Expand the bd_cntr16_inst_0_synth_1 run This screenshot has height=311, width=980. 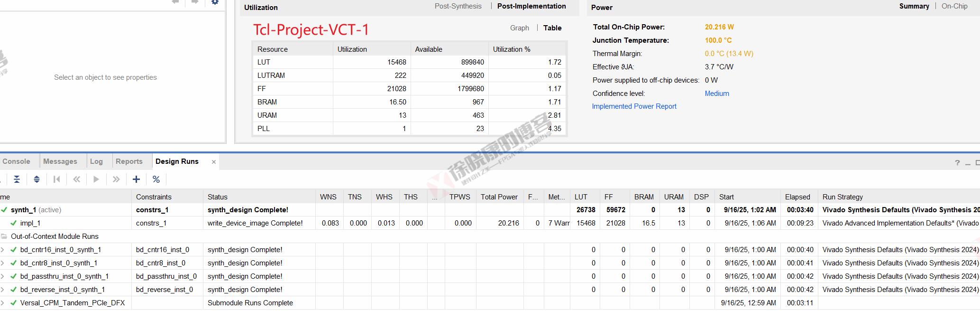click(x=2, y=249)
